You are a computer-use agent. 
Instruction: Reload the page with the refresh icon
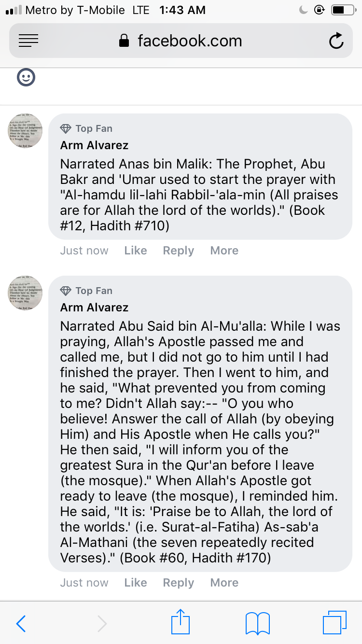tap(336, 41)
